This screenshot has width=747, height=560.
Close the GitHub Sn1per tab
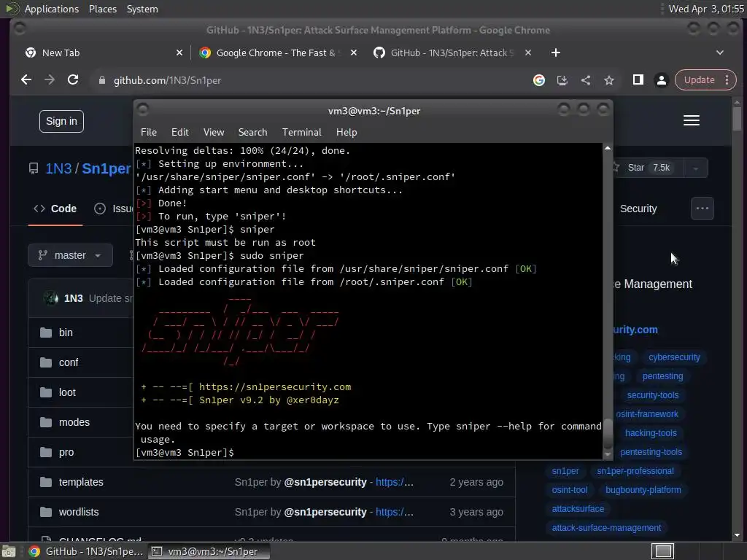click(528, 52)
